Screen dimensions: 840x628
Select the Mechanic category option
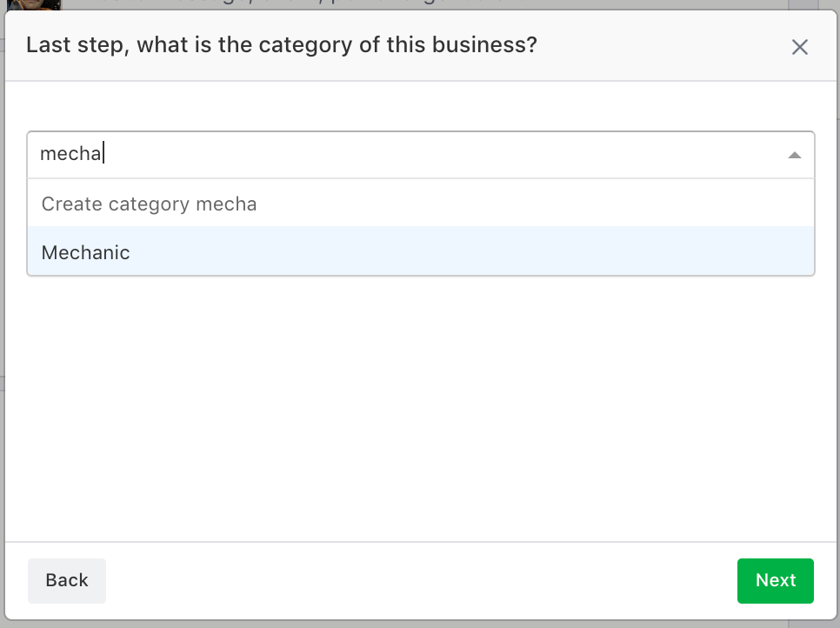point(85,252)
